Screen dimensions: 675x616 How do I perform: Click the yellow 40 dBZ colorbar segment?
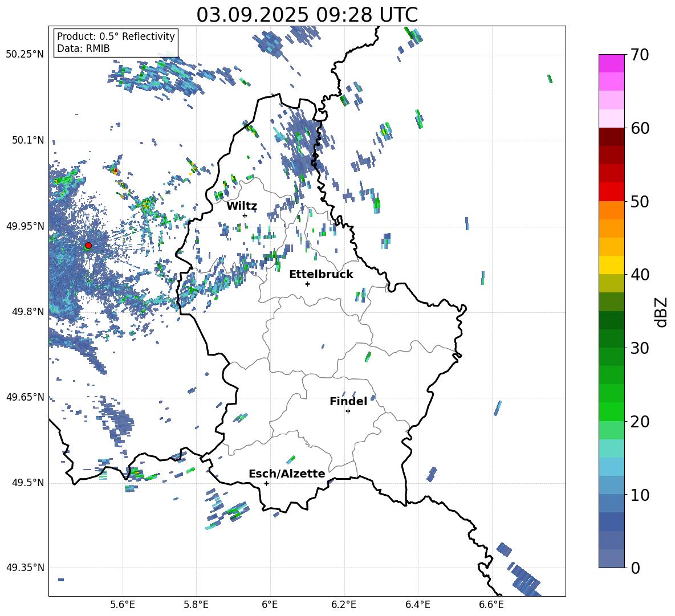[611, 265]
